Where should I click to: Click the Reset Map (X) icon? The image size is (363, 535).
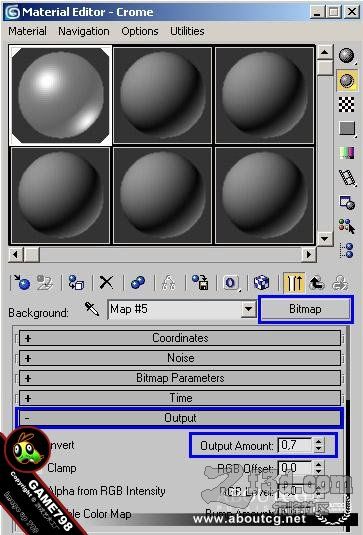pyautogui.click(x=106, y=283)
